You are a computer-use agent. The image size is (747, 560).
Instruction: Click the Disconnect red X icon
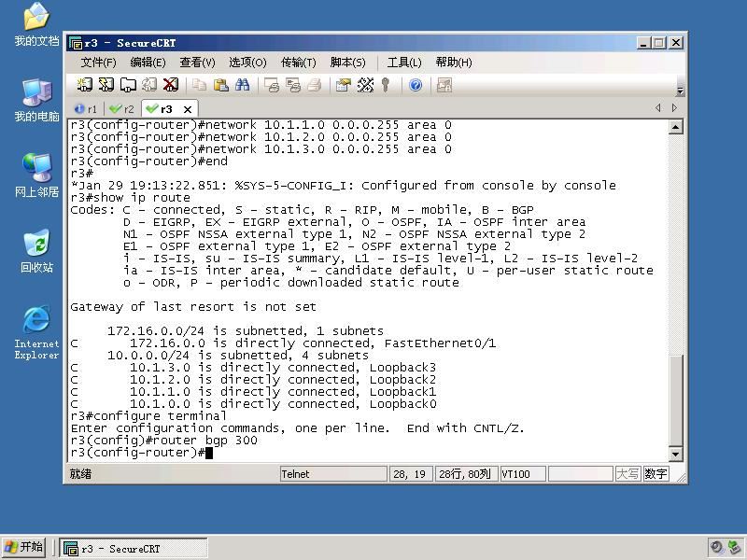point(171,85)
